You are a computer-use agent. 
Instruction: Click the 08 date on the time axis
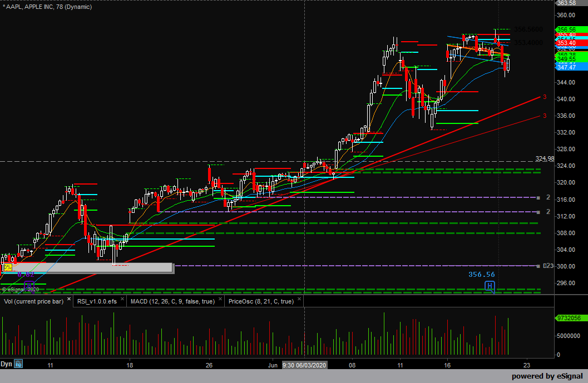tap(352, 365)
